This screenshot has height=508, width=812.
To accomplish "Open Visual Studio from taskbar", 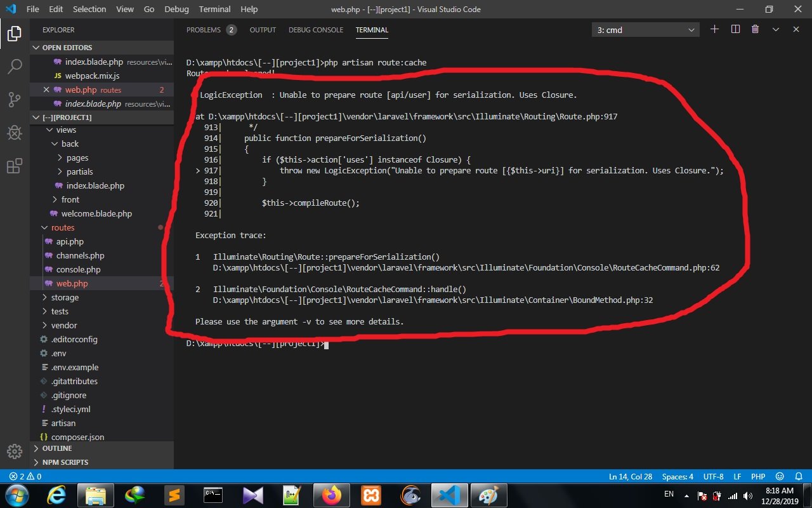I will [252, 495].
